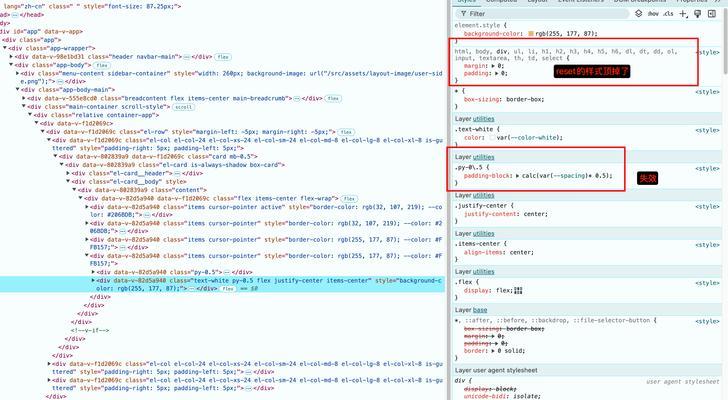Collapse the relative container-app node
The height and width of the screenshot is (400, 728).
(30, 115)
